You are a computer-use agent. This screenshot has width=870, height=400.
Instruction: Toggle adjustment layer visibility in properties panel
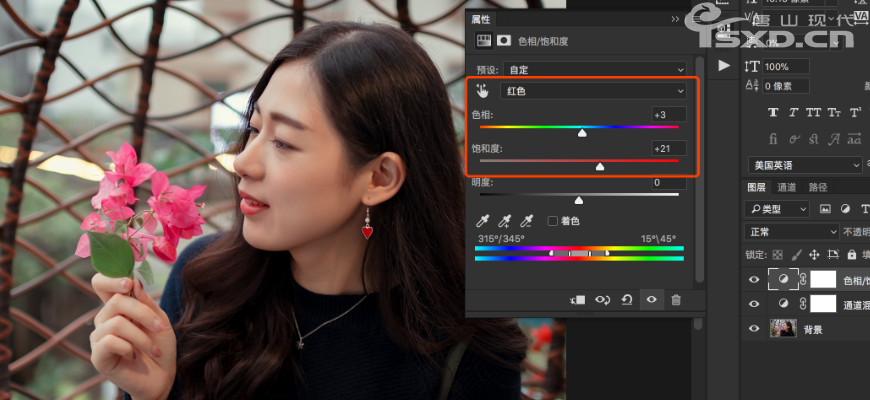click(652, 299)
